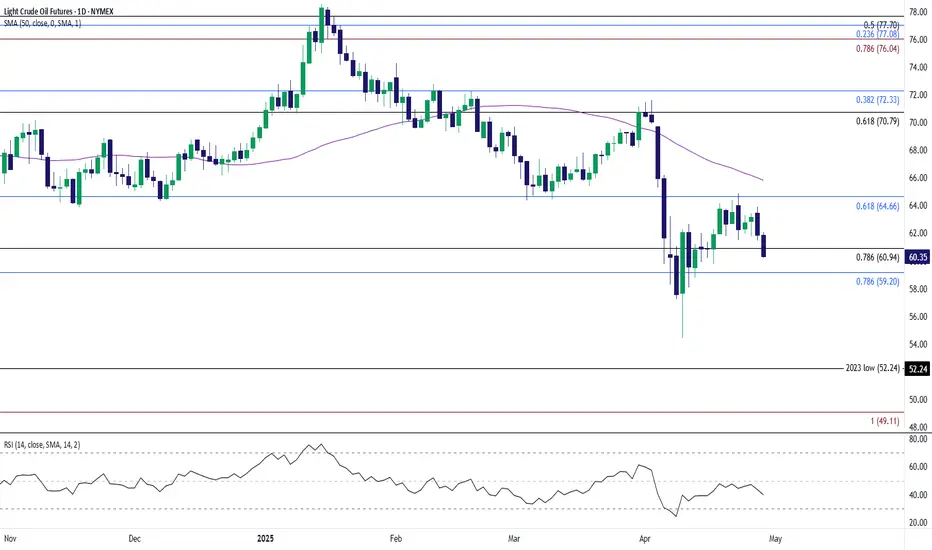The height and width of the screenshot is (550, 932).
Task: Click the 52.24 price tag on axis
Action: [x=917, y=369]
